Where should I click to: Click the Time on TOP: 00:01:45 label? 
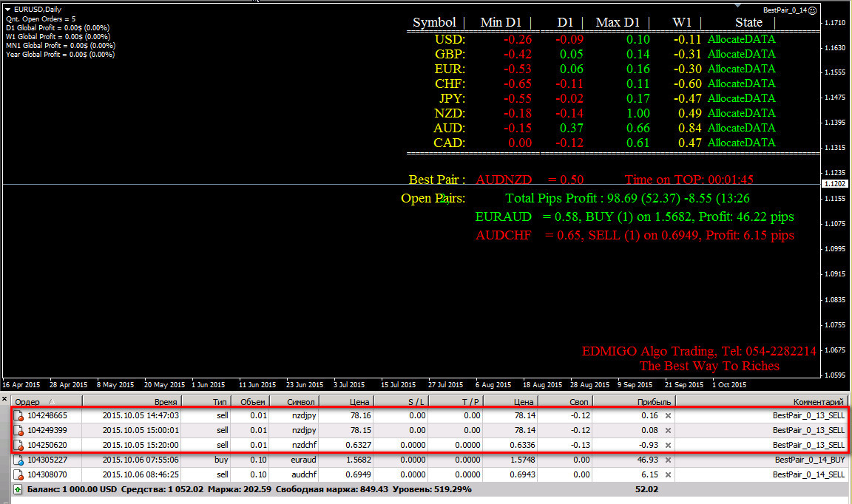coord(689,180)
